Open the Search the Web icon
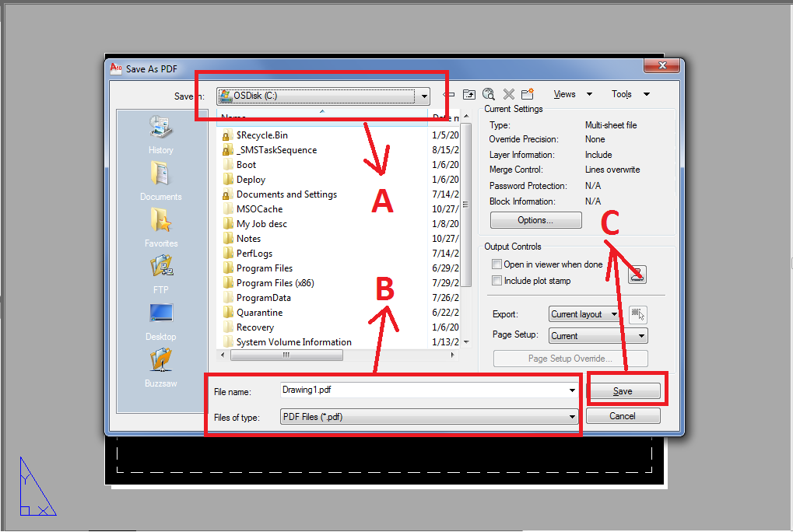This screenshot has width=793, height=532. (489, 93)
